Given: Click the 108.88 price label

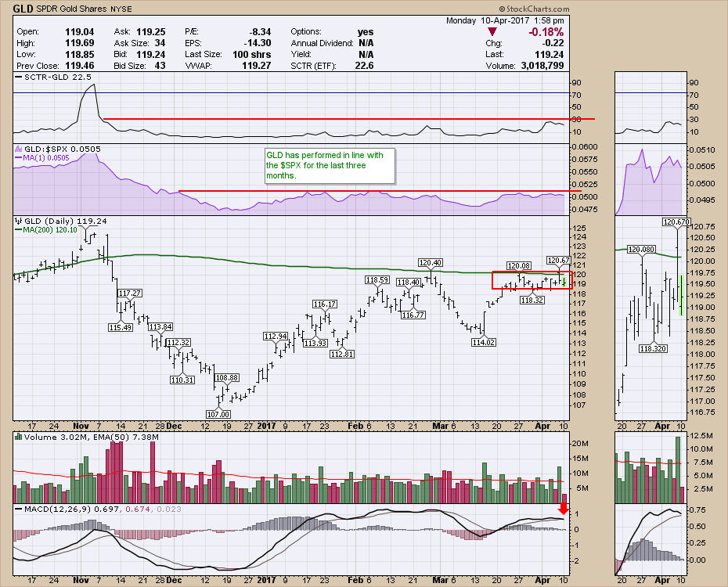Looking at the screenshot, I should point(227,378).
